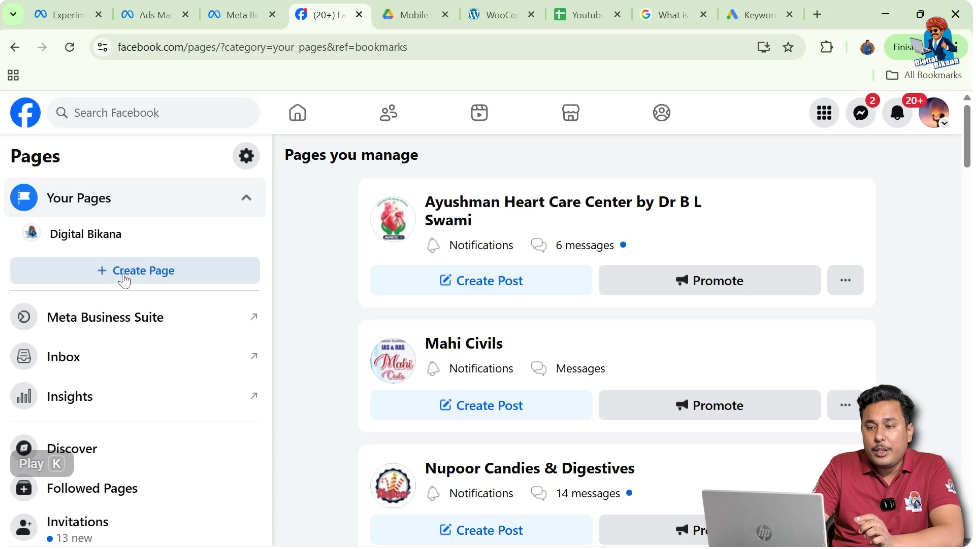Image resolution: width=976 pixels, height=549 pixels.
Task: Promote Mahi Civils page
Action: [710, 405]
